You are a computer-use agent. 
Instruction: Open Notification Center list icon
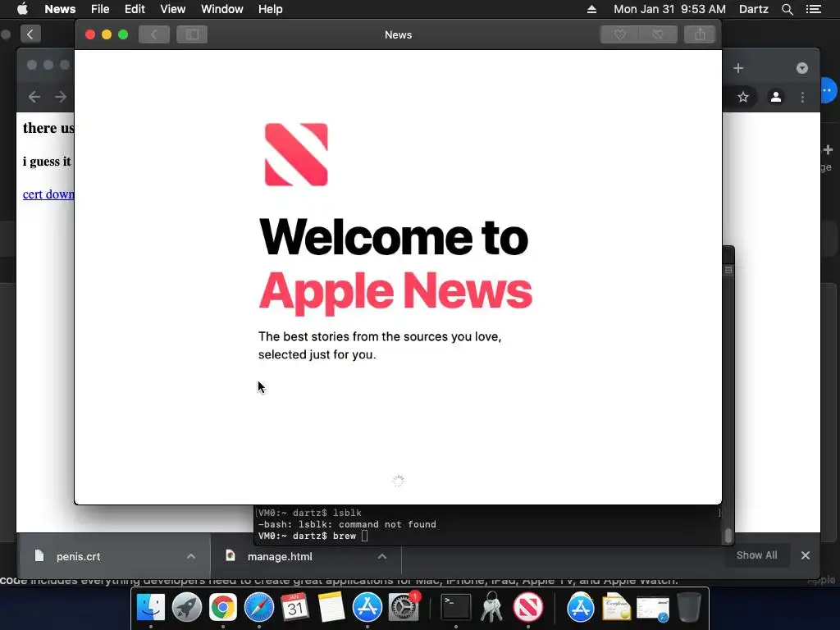point(813,9)
